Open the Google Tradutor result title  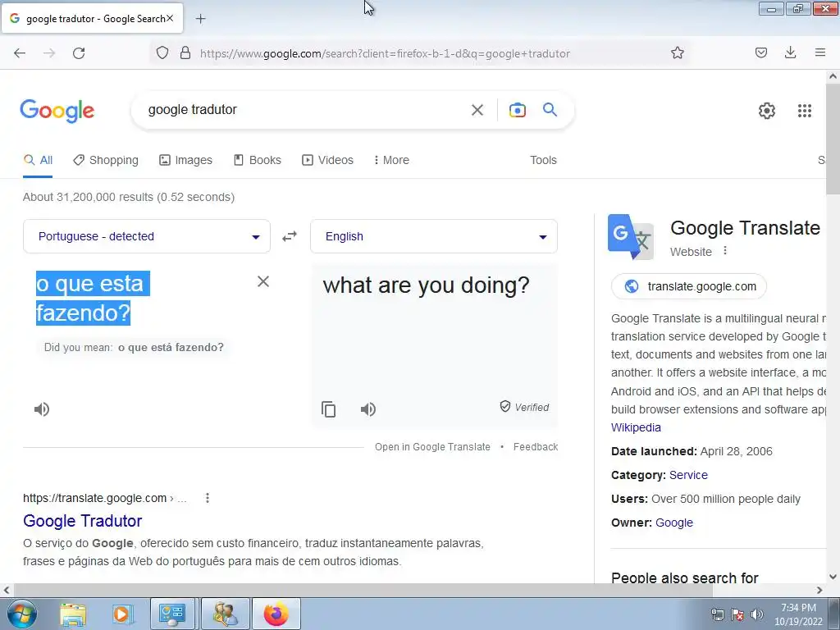[x=83, y=521]
